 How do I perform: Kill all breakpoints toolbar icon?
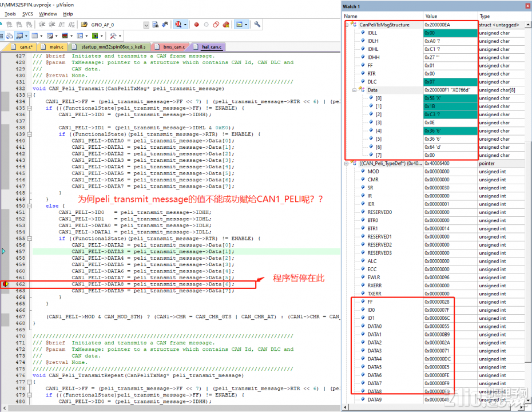226,25
